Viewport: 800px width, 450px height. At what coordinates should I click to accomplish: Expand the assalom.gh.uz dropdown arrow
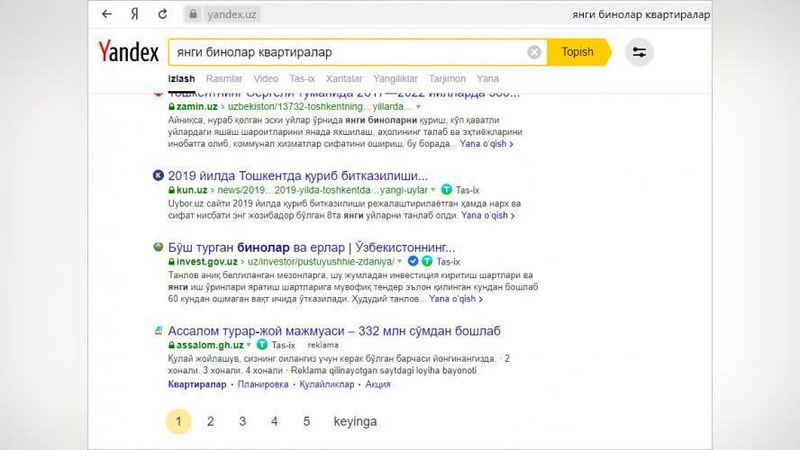248,345
